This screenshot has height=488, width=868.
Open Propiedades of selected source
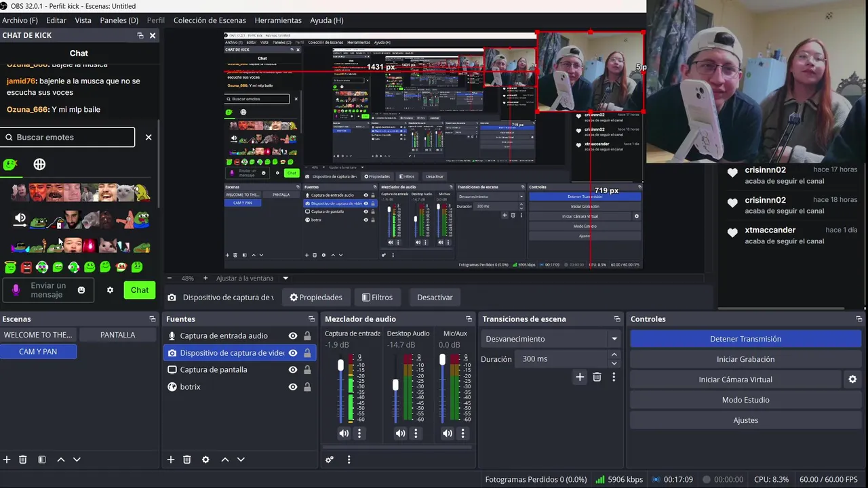point(316,297)
